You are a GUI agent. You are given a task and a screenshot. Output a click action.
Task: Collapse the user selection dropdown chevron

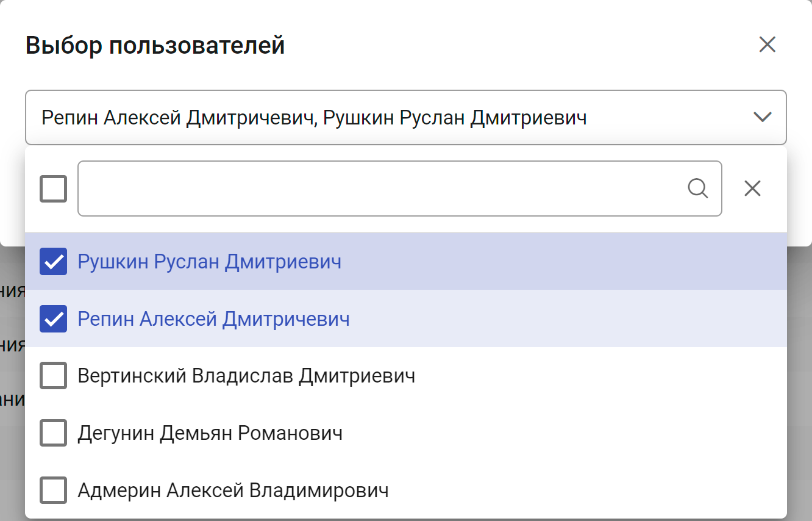point(763,117)
